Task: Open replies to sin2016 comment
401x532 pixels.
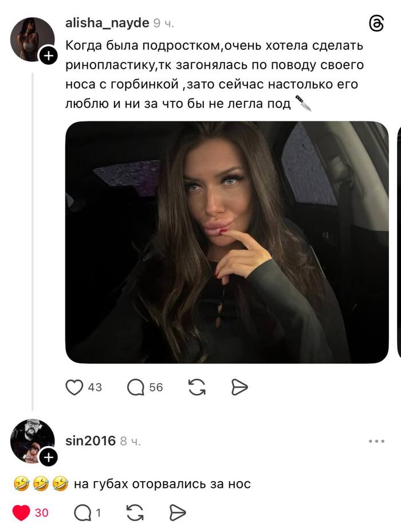Action: (83, 513)
